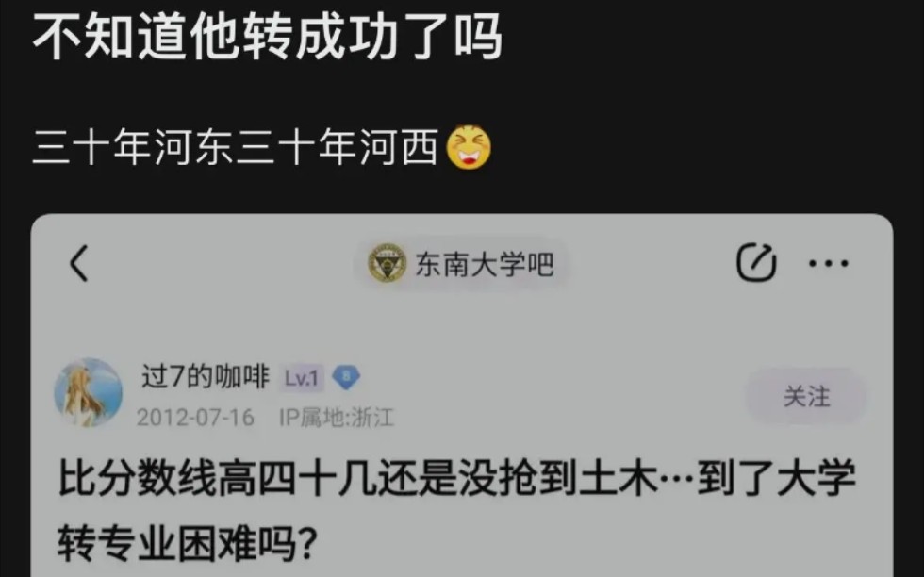Image resolution: width=924 pixels, height=577 pixels.
Task: Open post title 比分数线高四十几还是没抢到土木
Action: 357,478
